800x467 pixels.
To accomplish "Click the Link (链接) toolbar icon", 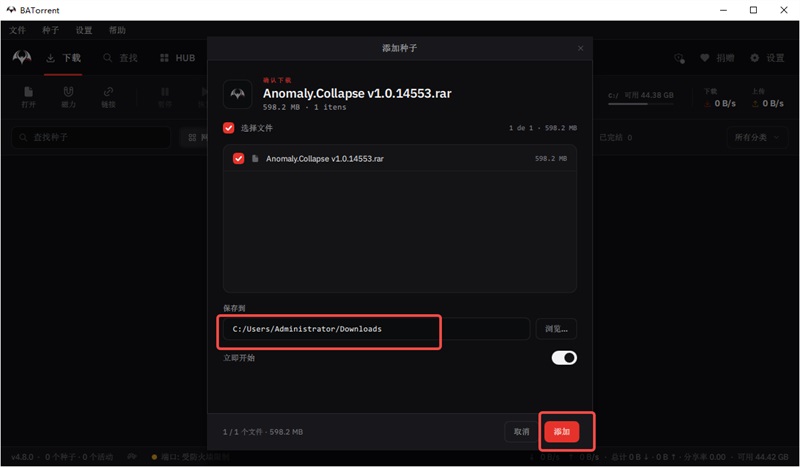I will click(108, 92).
